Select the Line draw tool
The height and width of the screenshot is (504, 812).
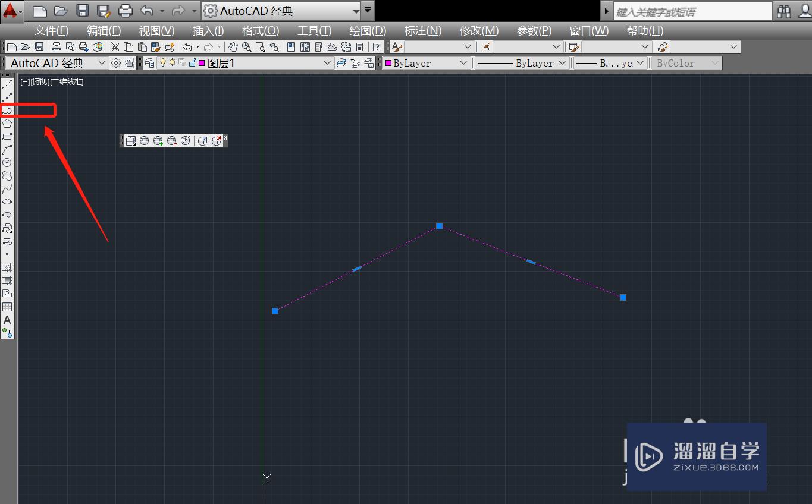7,85
